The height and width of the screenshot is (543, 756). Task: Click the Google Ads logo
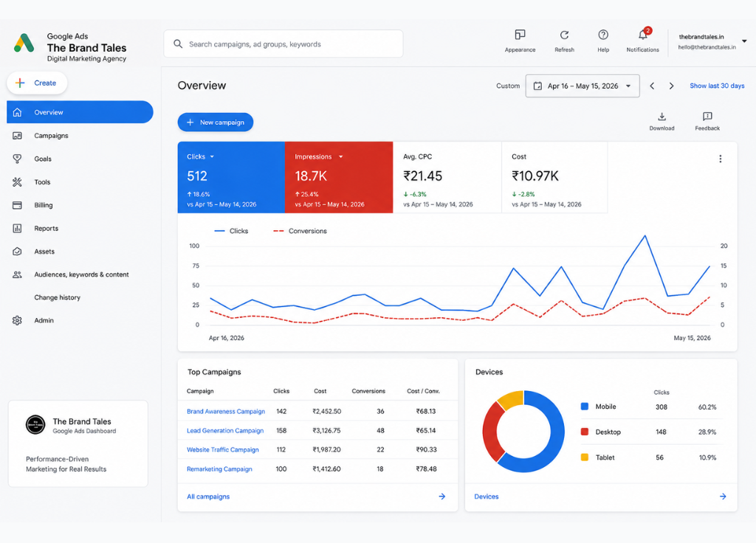(24, 43)
